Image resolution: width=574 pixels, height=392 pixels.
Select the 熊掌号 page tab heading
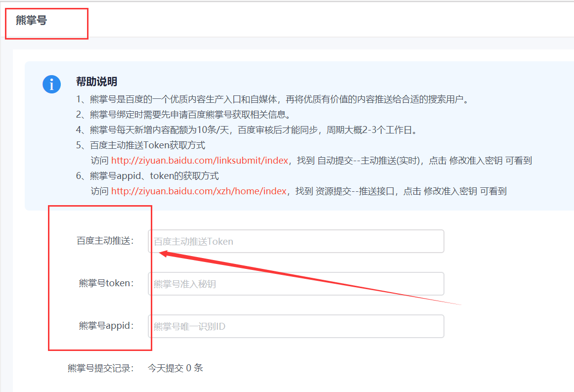tap(32, 20)
